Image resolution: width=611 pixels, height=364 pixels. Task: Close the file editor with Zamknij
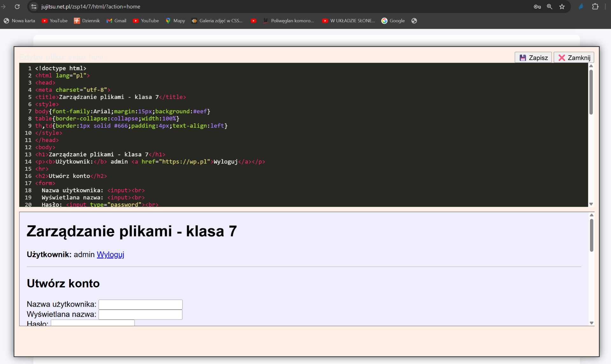pos(574,58)
